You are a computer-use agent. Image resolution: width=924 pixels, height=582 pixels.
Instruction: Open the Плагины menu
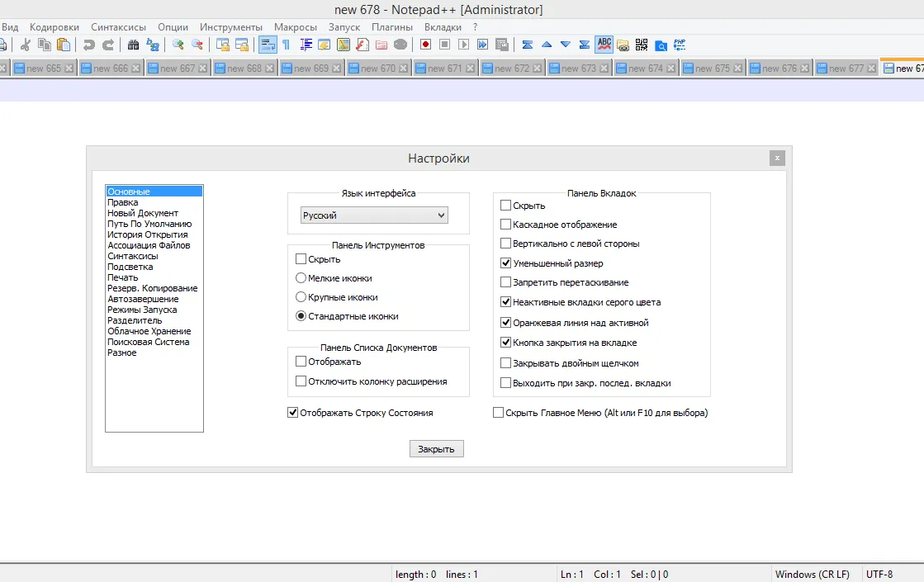click(391, 27)
